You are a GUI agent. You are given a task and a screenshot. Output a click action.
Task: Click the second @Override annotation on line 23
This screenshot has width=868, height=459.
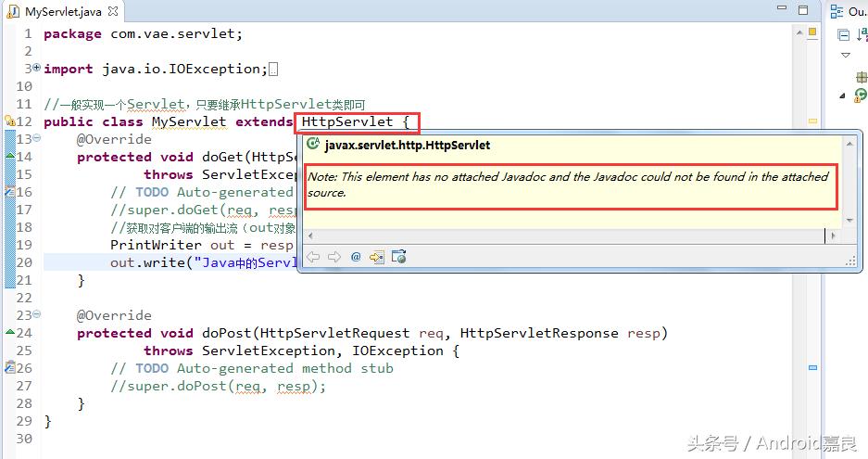coord(114,315)
